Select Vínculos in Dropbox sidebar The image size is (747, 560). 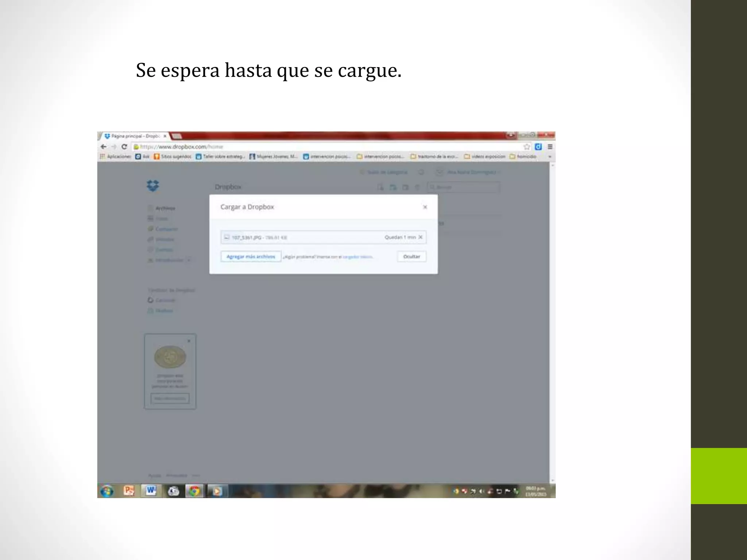[x=161, y=240]
